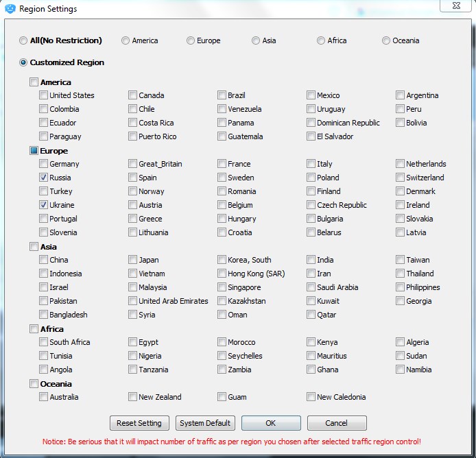This screenshot has width=476, height=458.
Task: Check the Europe group checkbox
Action: (x=34, y=151)
